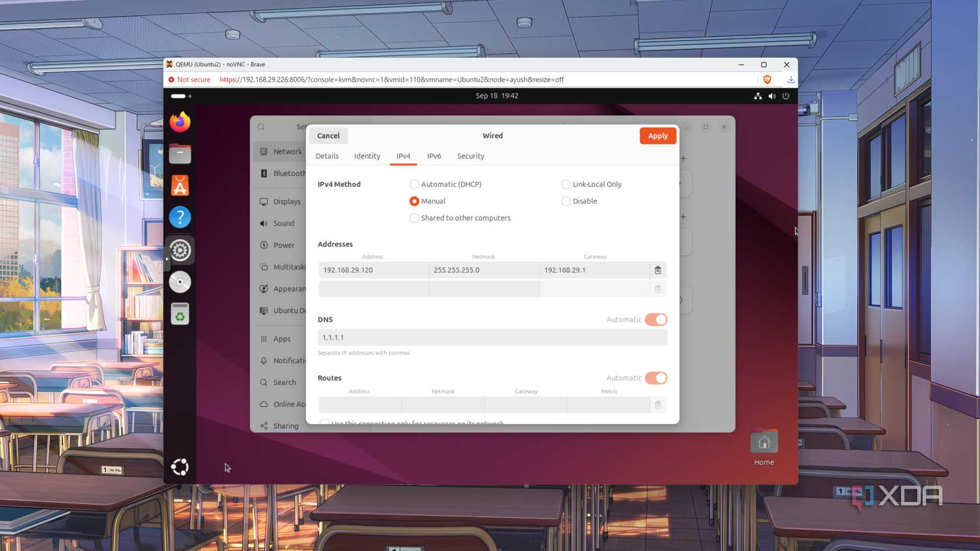Apply the Wired network changes
The width and height of the screenshot is (980, 551).
pos(657,135)
